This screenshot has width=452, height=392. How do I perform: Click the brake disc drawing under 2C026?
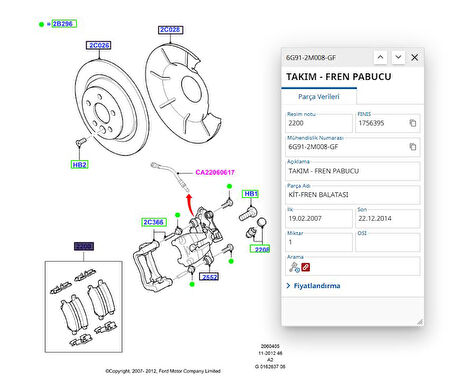[112, 108]
